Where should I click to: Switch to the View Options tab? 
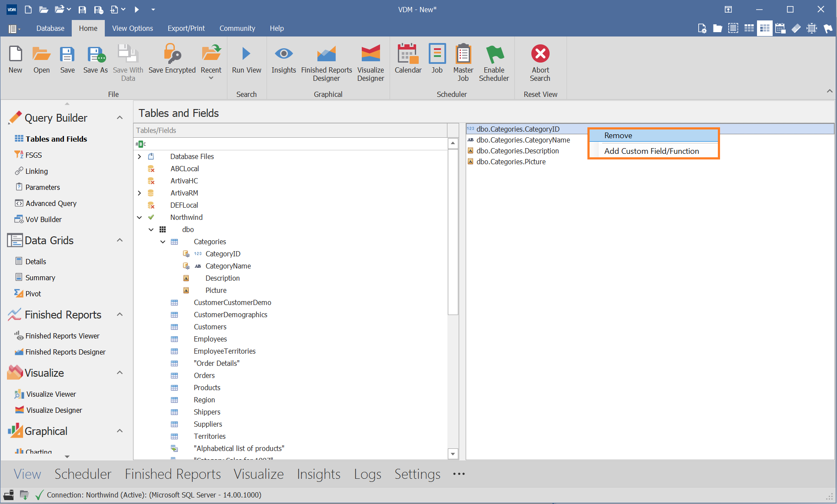(133, 28)
